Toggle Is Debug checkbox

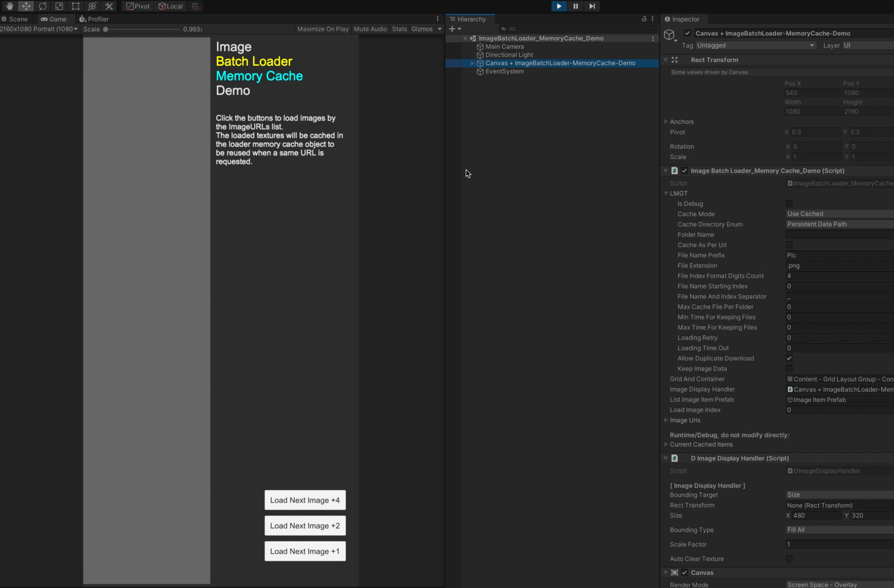coord(789,204)
